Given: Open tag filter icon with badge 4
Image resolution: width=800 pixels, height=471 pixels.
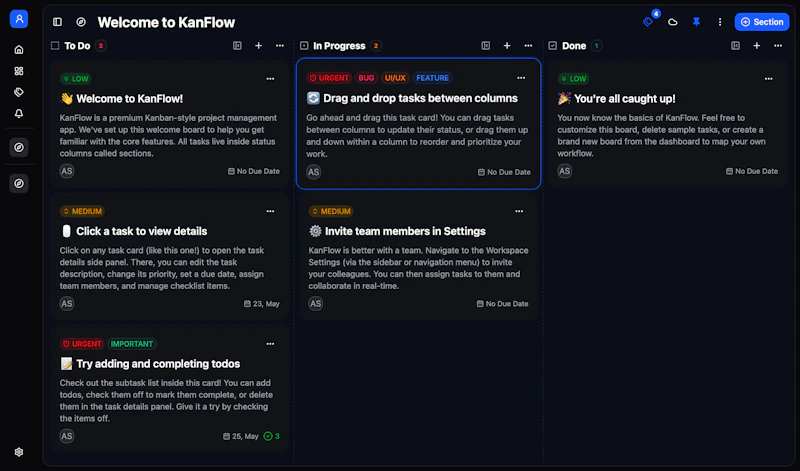Looking at the screenshot, I should click(x=648, y=22).
